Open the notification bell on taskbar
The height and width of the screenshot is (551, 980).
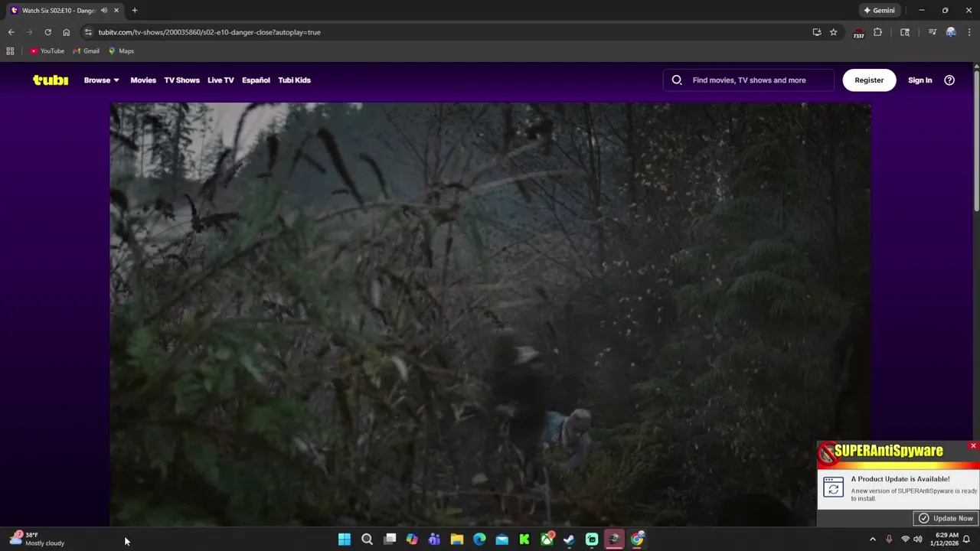[x=967, y=540]
